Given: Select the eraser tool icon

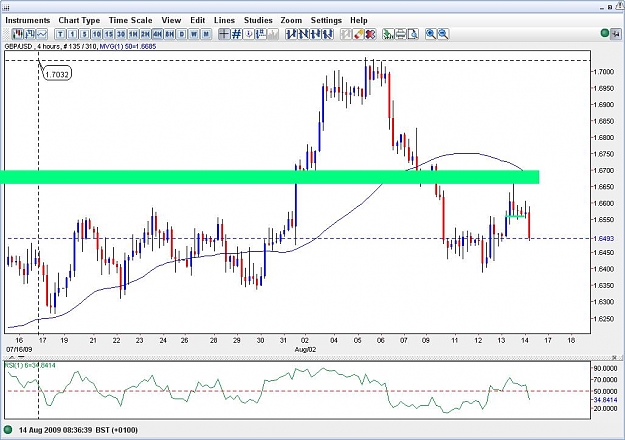Looking at the screenshot, I should 358,34.
